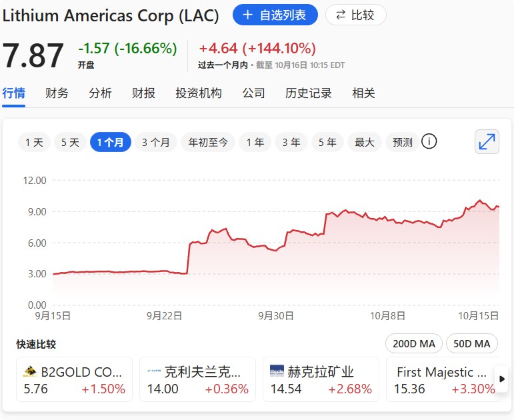Expand the chart to full screen
The width and height of the screenshot is (514, 420).
click(487, 142)
